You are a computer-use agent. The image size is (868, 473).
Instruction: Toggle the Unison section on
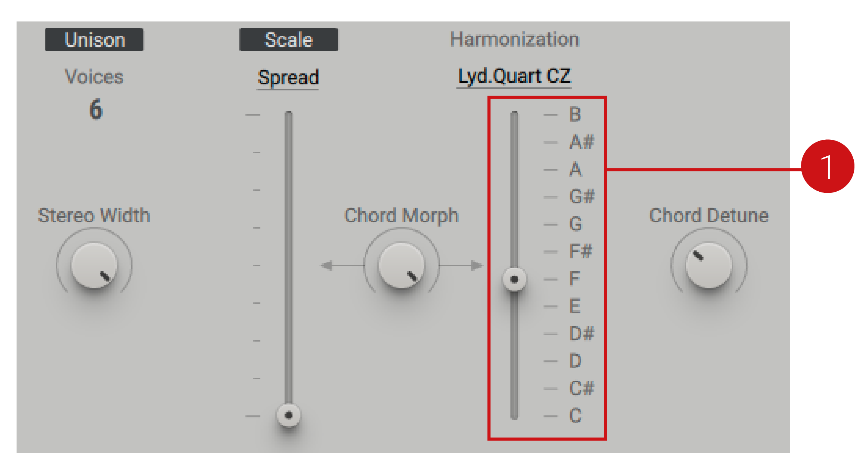click(x=94, y=40)
